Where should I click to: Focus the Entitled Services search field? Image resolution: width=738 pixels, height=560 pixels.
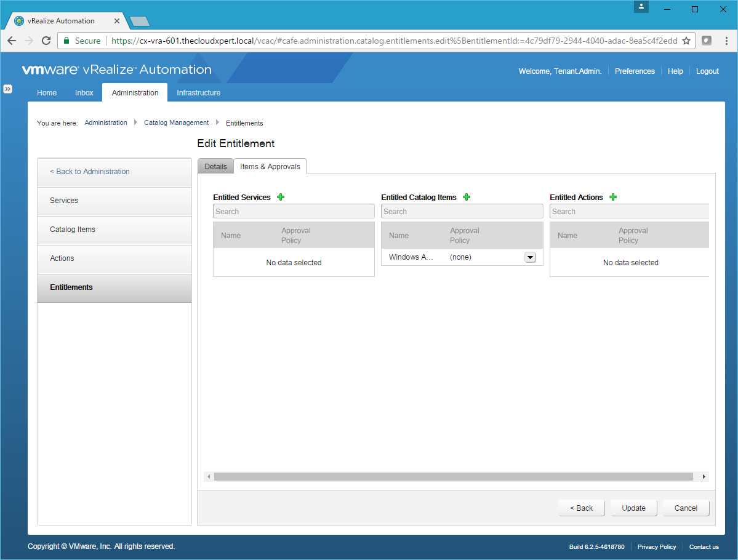tap(294, 212)
